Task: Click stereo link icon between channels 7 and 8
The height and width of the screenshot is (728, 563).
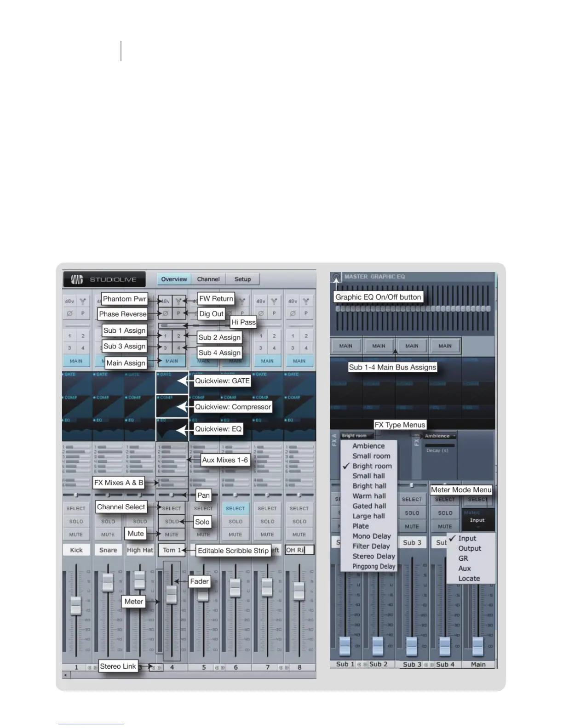Action: [x=284, y=667]
